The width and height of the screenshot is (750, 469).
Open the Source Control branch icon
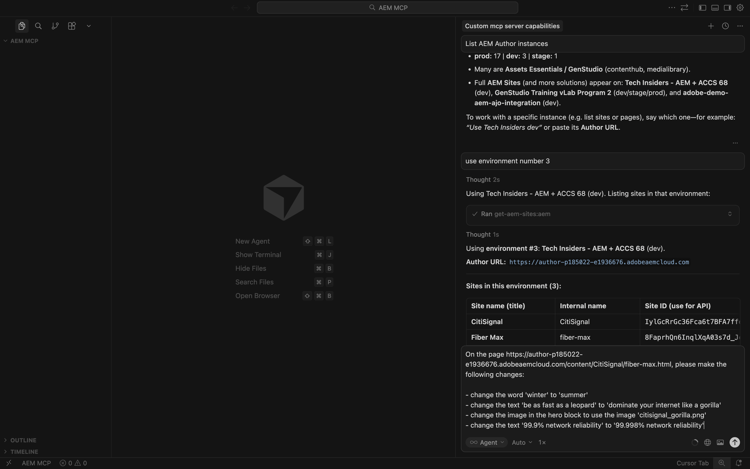point(55,26)
